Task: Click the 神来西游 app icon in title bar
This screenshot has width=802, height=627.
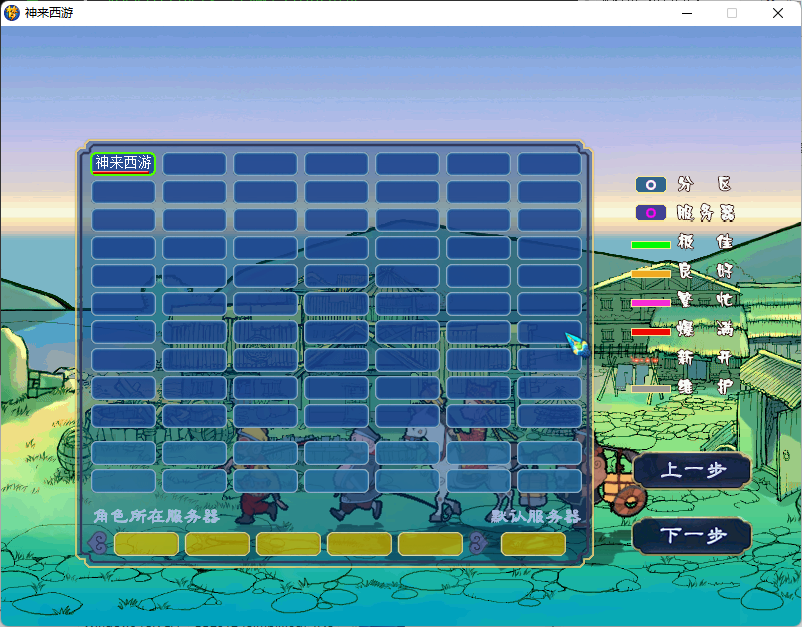Action: point(11,13)
